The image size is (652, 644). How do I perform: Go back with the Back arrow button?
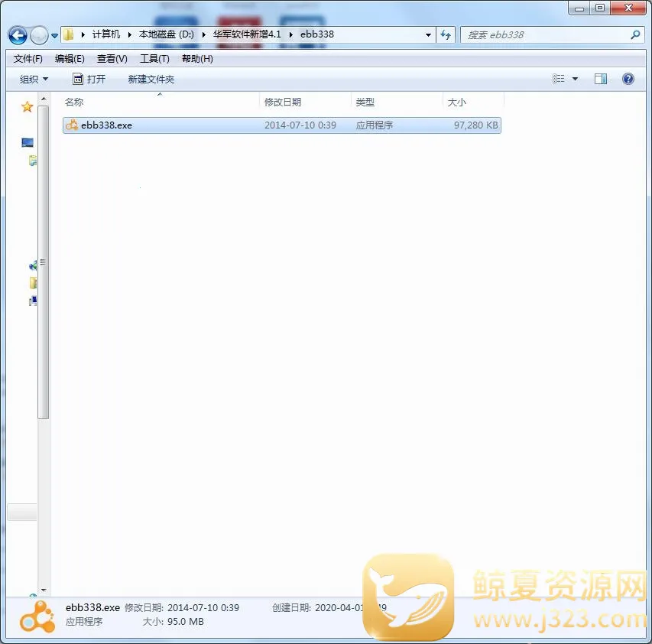click(18, 35)
